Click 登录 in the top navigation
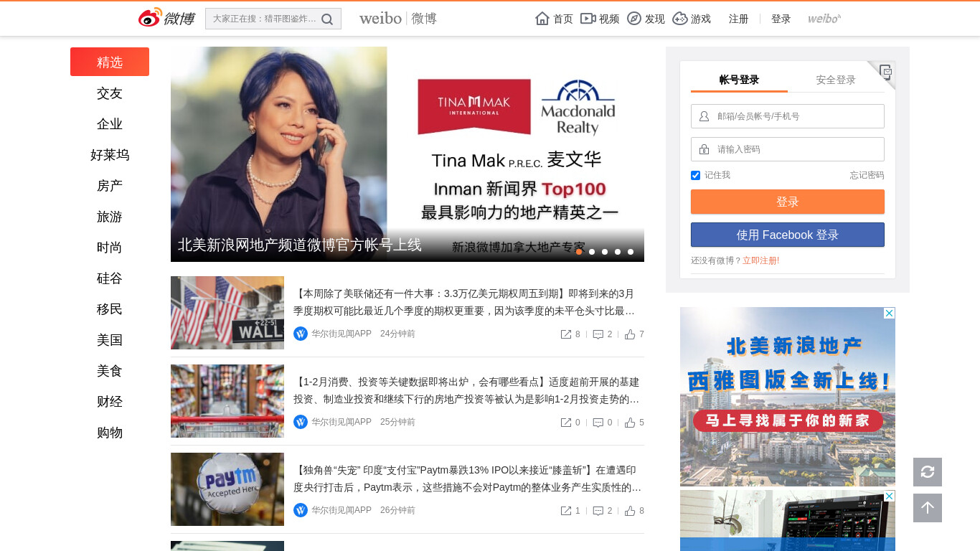980x551 pixels. tap(781, 19)
